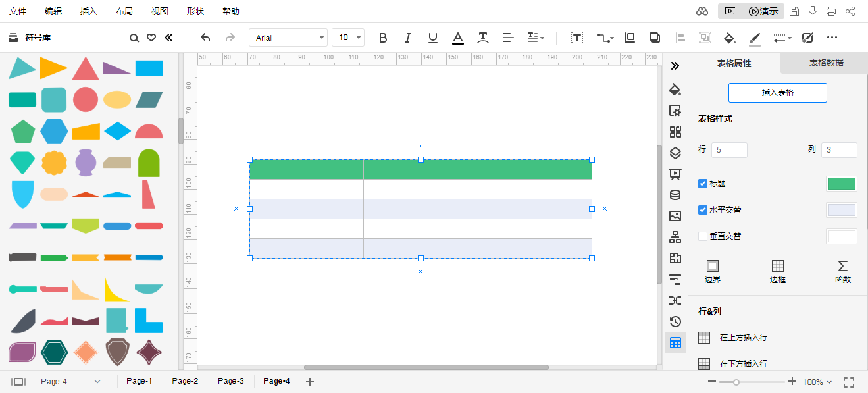Screen dimensions: 868x393
Task: Open the green 标题 color swatch
Action: coord(841,184)
